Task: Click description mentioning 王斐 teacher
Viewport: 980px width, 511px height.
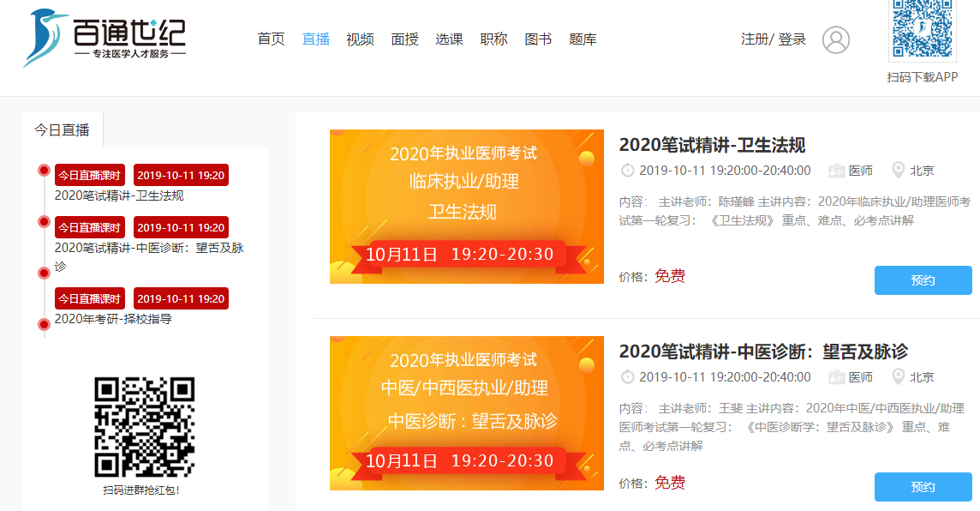Action: (x=792, y=427)
